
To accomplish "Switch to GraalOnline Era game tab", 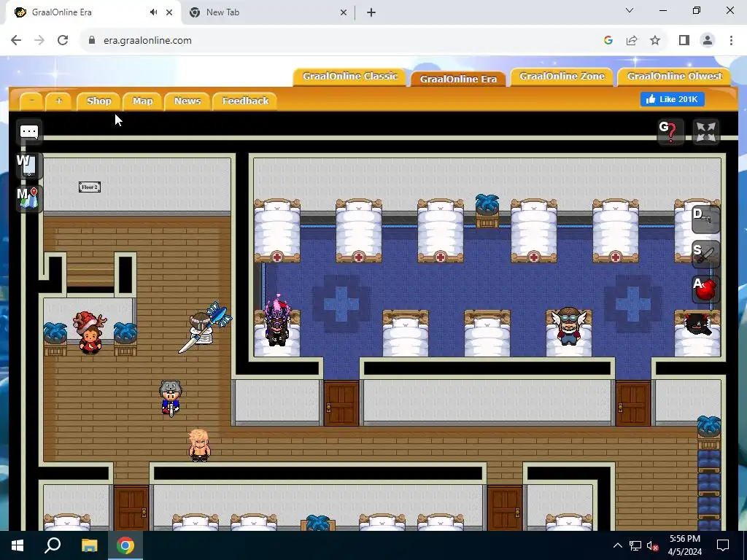I will click(x=458, y=79).
